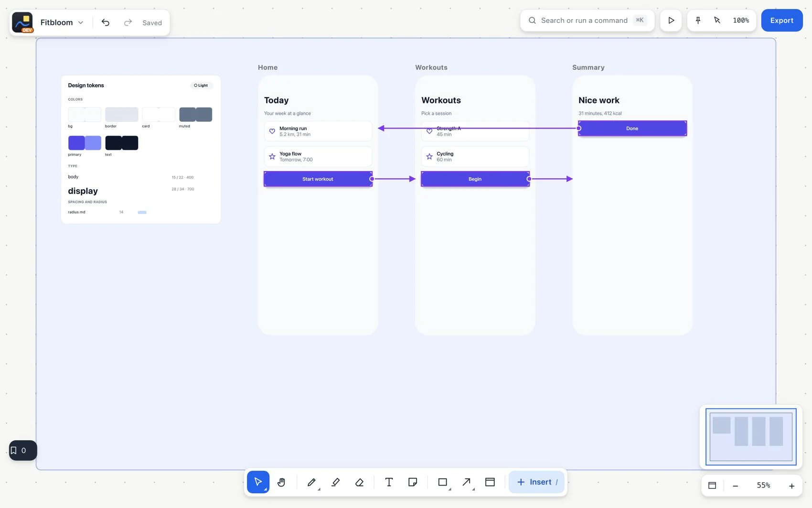This screenshot has height=508, width=812.
Task: Open the Fitbloom project dropdown
Action: tap(62, 22)
